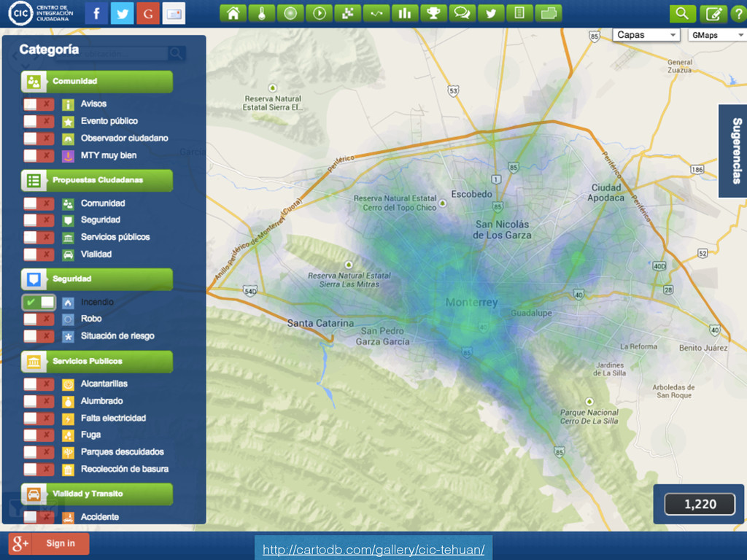Select the Accidente layer label
The image size is (747, 560).
(99, 517)
